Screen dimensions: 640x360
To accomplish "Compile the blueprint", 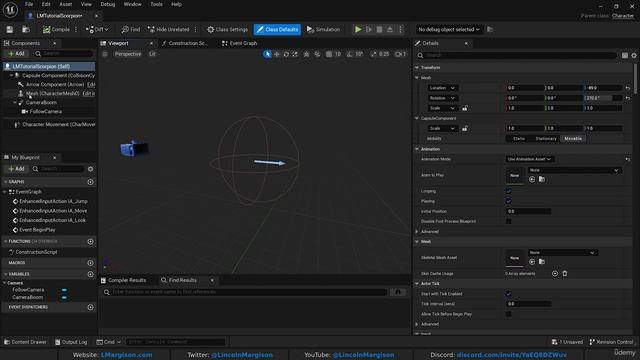I will [x=56, y=29].
